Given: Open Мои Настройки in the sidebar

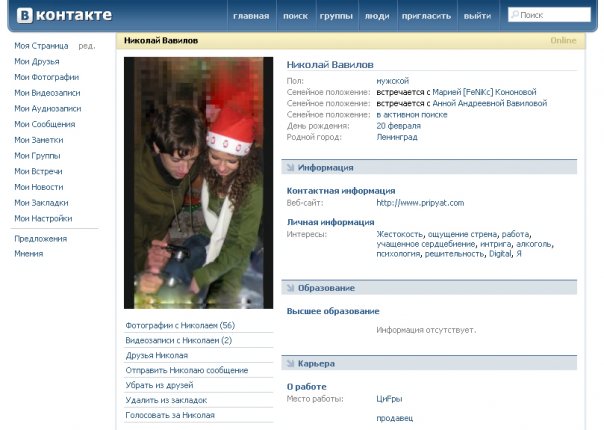Looking at the screenshot, I should (x=43, y=218).
